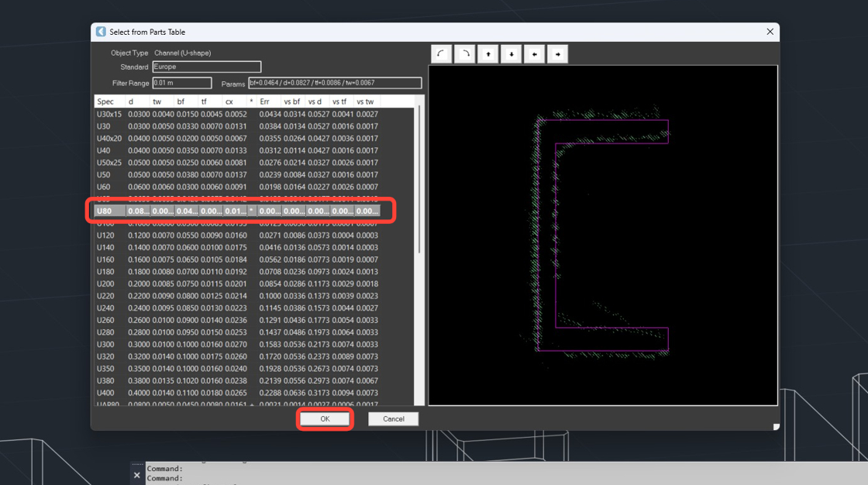This screenshot has width=868, height=485.
Task: Click the Cancel button
Action: click(394, 419)
